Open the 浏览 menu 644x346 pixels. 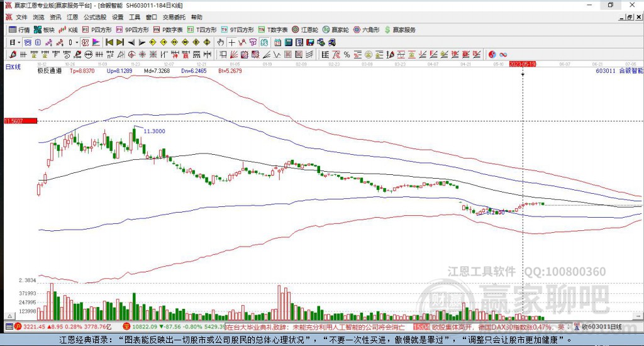point(38,17)
